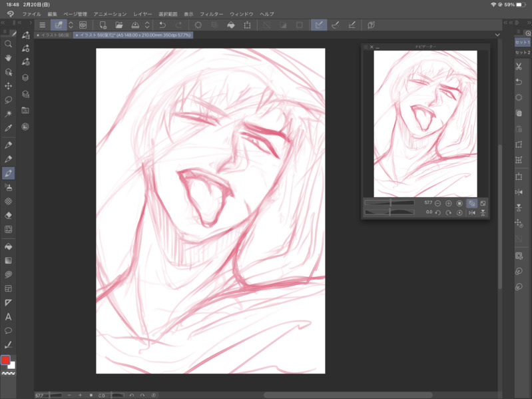Select the Text tool
The image size is (532, 399).
(9, 317)
